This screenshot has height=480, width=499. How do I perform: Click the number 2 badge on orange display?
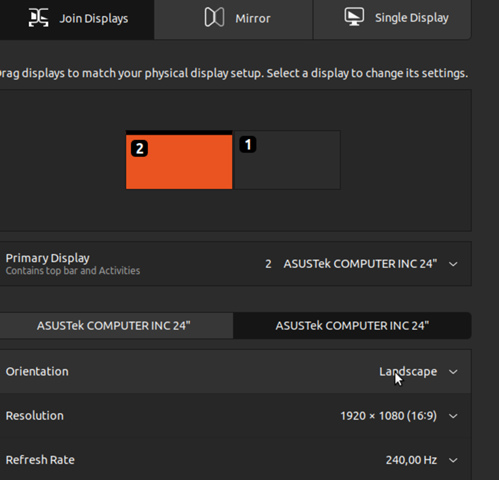point(139,148)
